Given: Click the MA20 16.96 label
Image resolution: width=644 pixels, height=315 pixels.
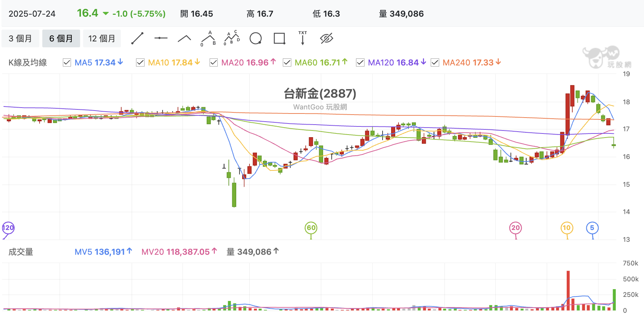Looking at the screenshot, I should 248,62.
